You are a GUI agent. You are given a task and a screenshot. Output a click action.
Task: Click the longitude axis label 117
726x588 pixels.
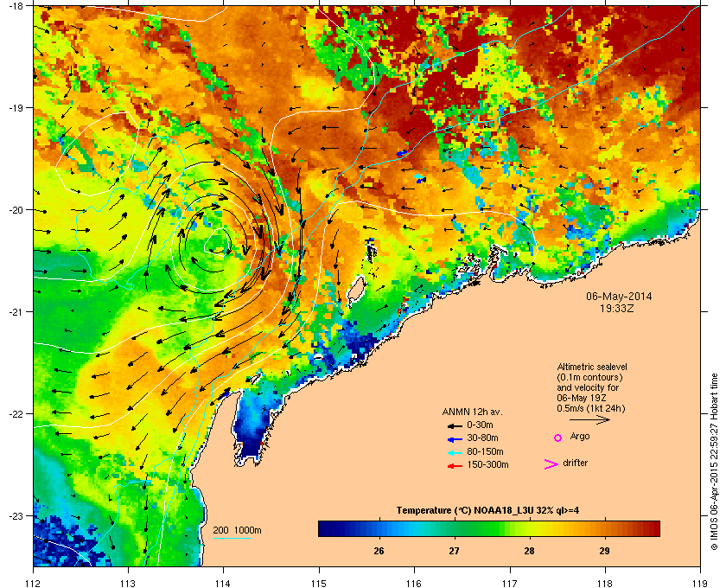[509, 584]
